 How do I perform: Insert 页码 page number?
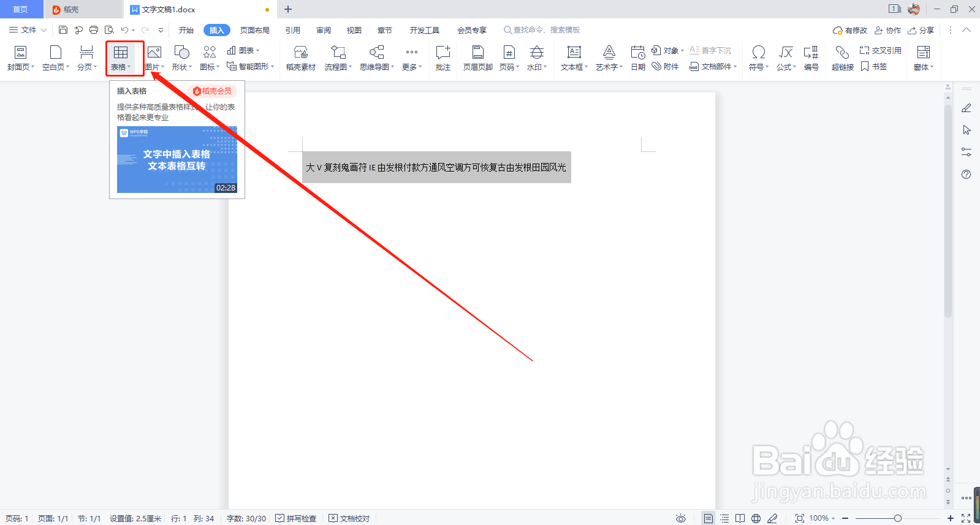pyautogui.click(x=509, y=59)
